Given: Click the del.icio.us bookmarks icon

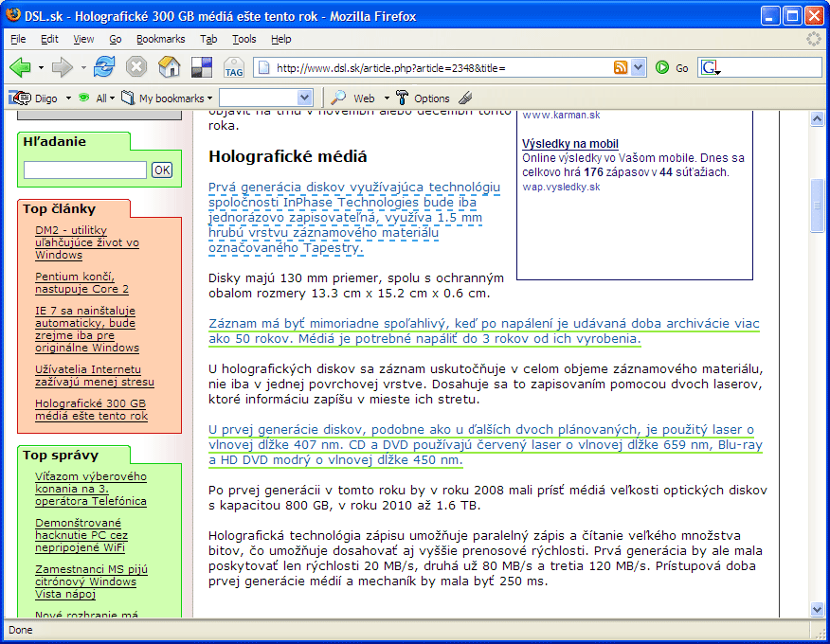Looking at the screenshot, I should pyautogui.click(x=202, y=67).
